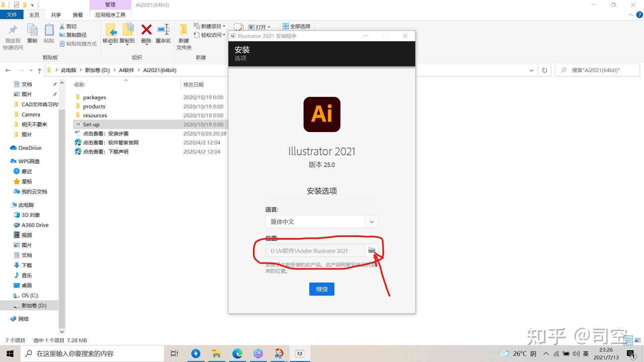This screenshot has height=362, width=644.
Task: Click the Adobe Illustrator 2021 app icon
Action: point(322,115)
